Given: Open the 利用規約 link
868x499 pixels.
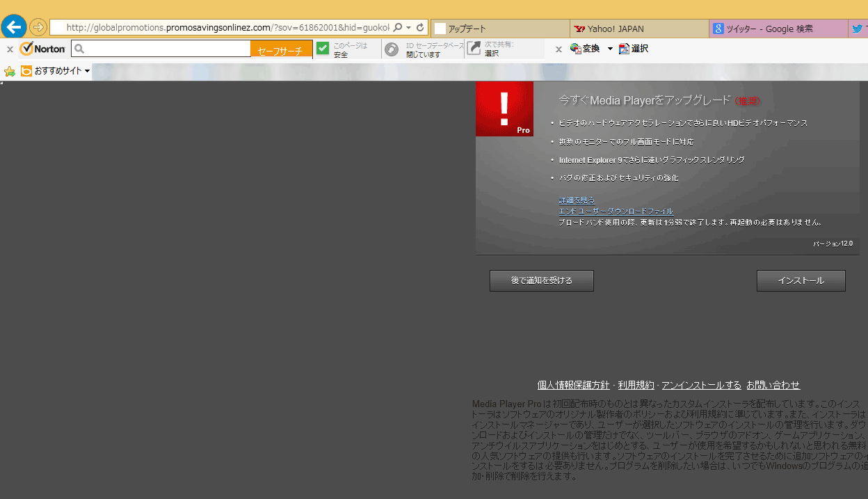Looking at the screenshot, I should click(x=636, y=385).
